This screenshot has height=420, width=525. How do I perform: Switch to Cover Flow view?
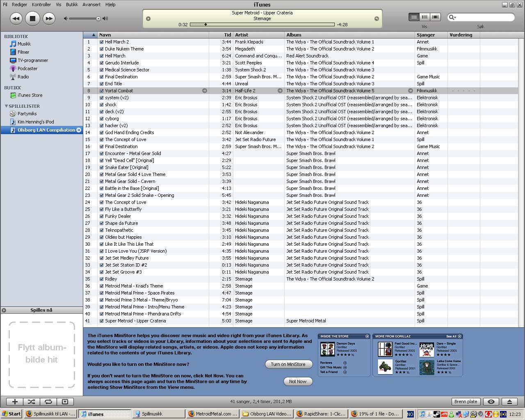[435, 17]
